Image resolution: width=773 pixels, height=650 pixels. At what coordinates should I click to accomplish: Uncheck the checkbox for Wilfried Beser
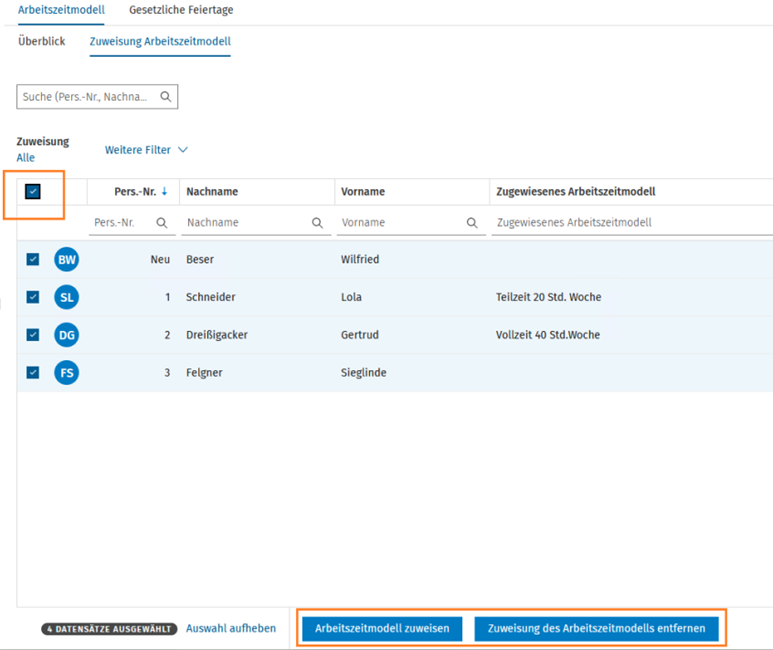(33, 260)
